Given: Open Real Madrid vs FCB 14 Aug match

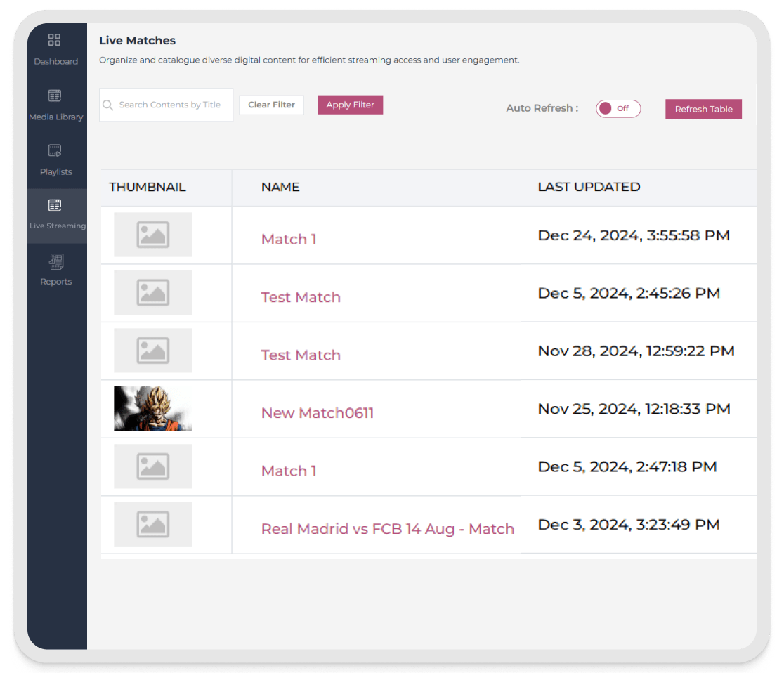Looking at the screenshot, I should [387, 529].
